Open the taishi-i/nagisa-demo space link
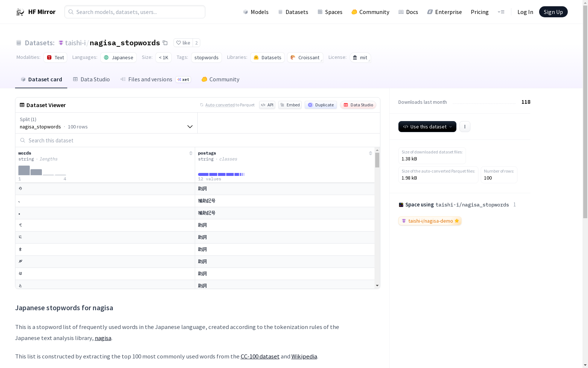This screenshot has height=368, width=588. [430, 221]
